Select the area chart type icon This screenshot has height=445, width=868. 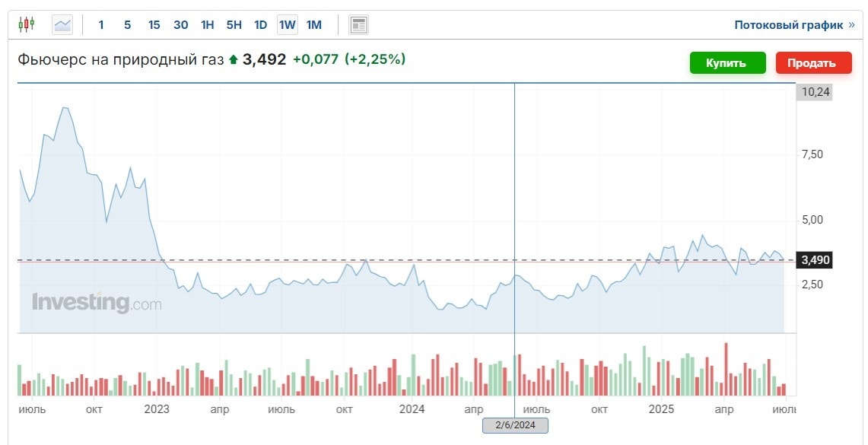pyautogui.click(x=62, y=24)
